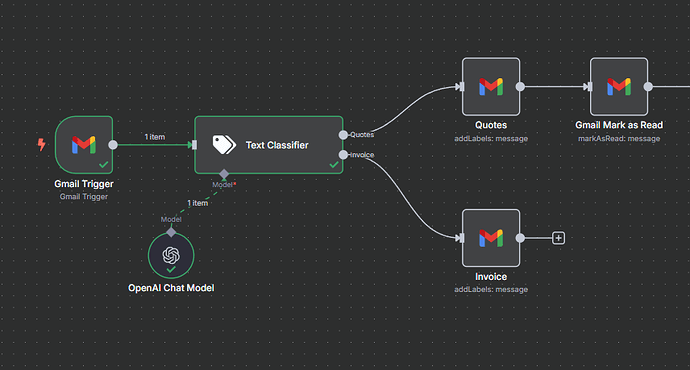Viewport: 690px width, 370px height.
Task: Click the Model diamond connector under Text Classifier
Action: (224, 174)
